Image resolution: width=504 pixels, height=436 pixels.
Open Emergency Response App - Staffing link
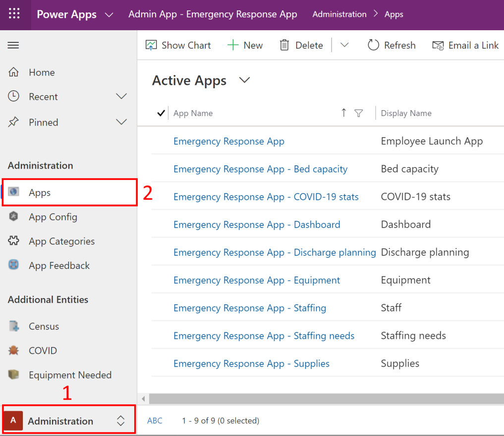point(250,308)
